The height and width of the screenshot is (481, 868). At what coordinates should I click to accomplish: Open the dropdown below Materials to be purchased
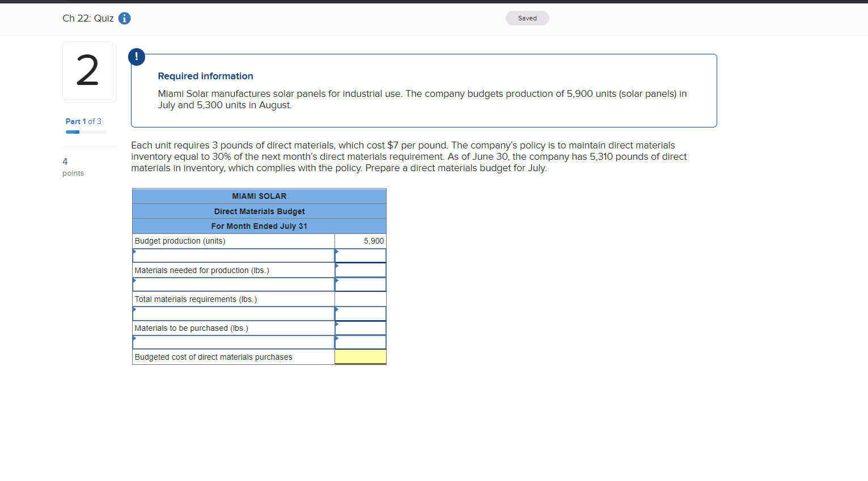[x=234, y=342]
